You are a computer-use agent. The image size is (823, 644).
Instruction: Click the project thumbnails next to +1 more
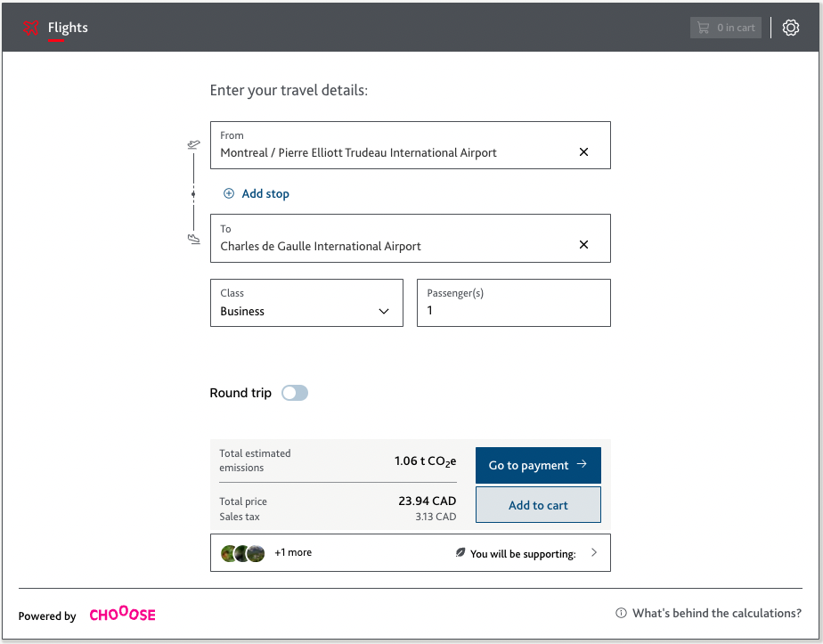pos(243,553)
